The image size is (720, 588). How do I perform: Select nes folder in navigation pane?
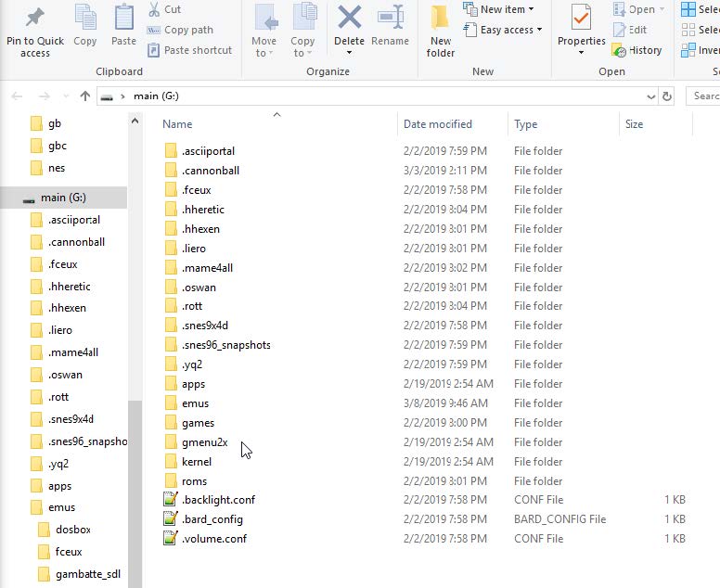coord(57,168)
